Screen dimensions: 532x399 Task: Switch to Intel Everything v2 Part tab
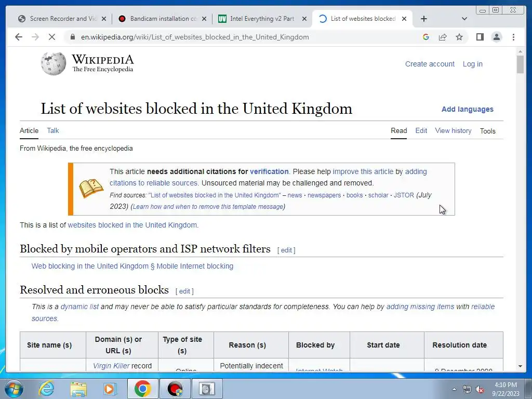(x=262, y=19)
